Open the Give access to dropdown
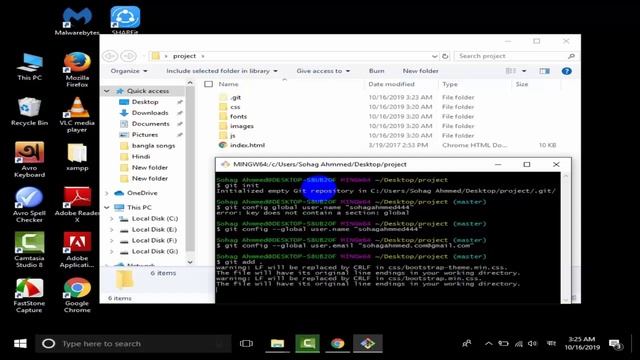 [323, 71]
